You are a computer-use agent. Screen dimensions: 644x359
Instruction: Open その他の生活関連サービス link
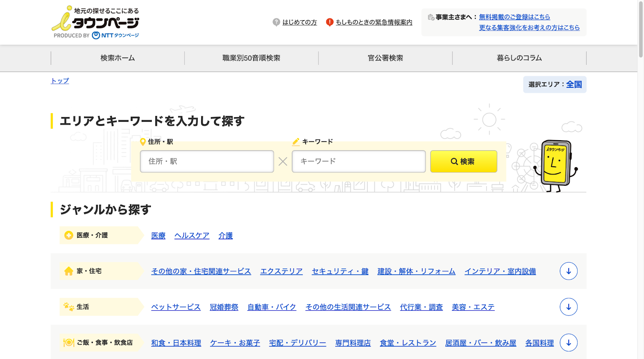pos(348,307)
